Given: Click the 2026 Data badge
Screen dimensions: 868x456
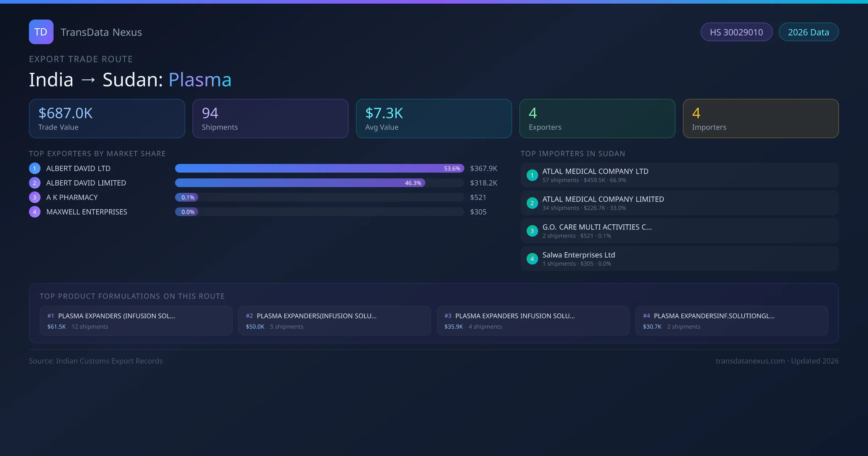Looking at the screenshot, I should 808,32.
